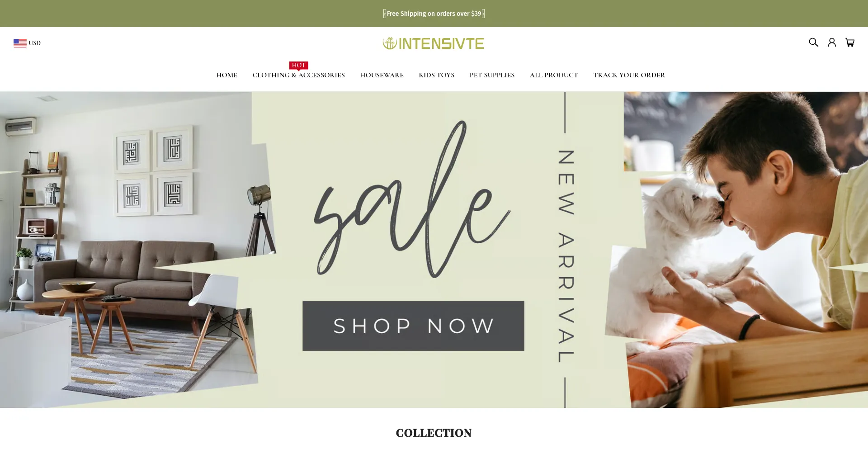
Task: Open Pet Supplies category
Action: pos(492,75)
